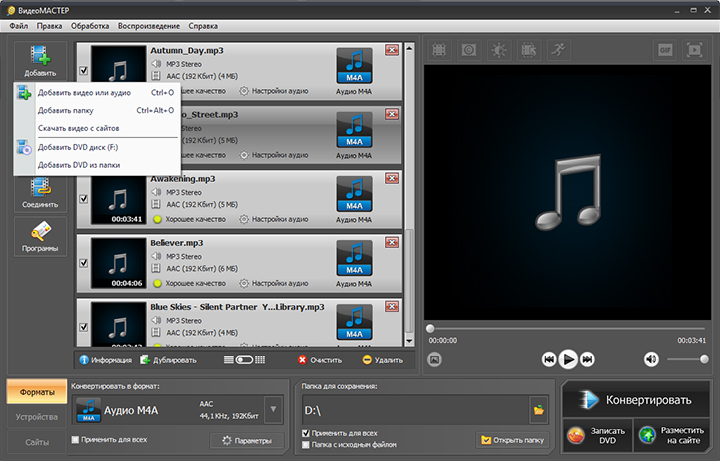Open the crop tool above the preview
The height and width of the screenshot is (461, 720).
pos(439,50)
